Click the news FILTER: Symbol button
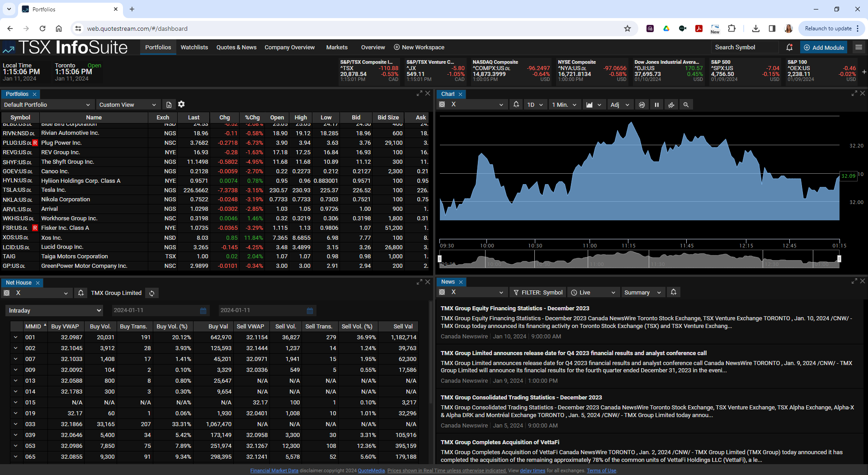Screen dimensions: 868x475 click(x=538, y=292)
